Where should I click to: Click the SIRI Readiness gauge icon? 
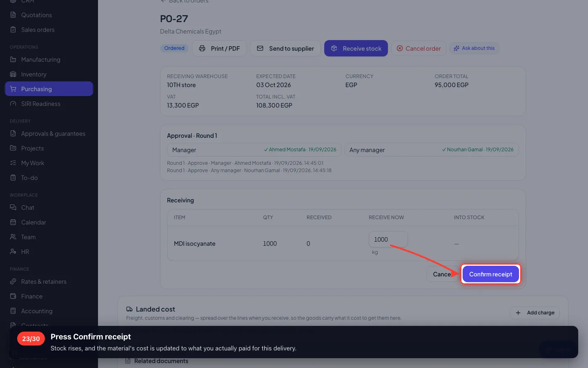coord(13,104)
